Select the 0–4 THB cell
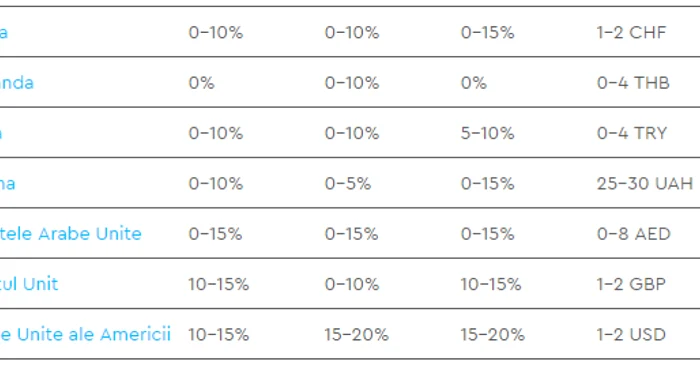The width and height of the screenshot is (700, 368). point(633,83)
